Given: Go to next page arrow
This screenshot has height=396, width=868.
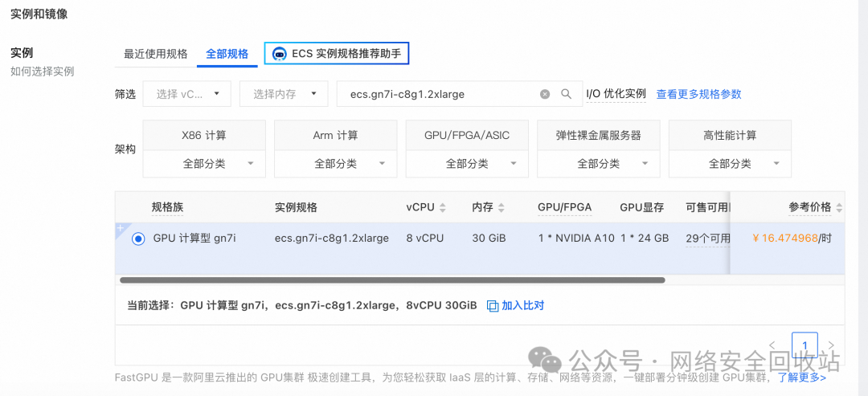Looking at the screenshot, I should (x=830, y=345).
